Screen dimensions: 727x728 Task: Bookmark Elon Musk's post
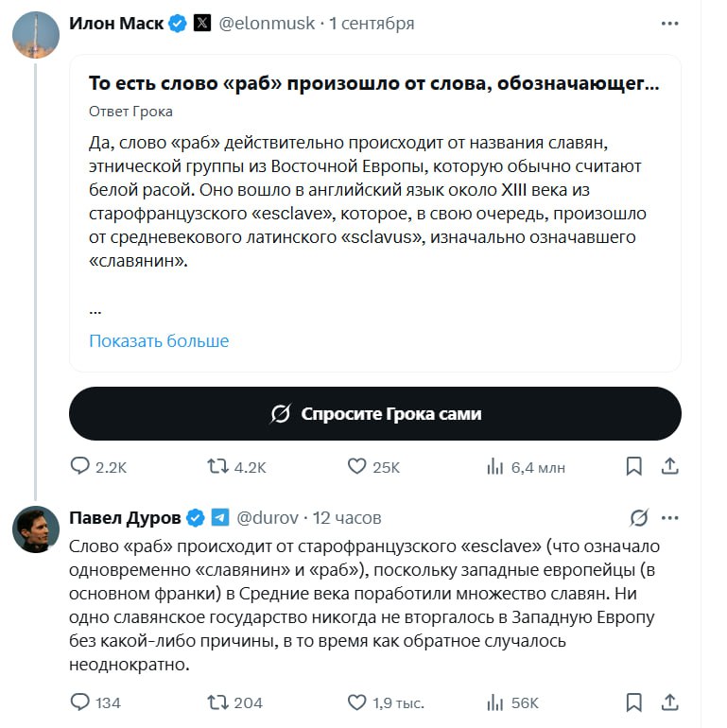[x=634, y=466]
